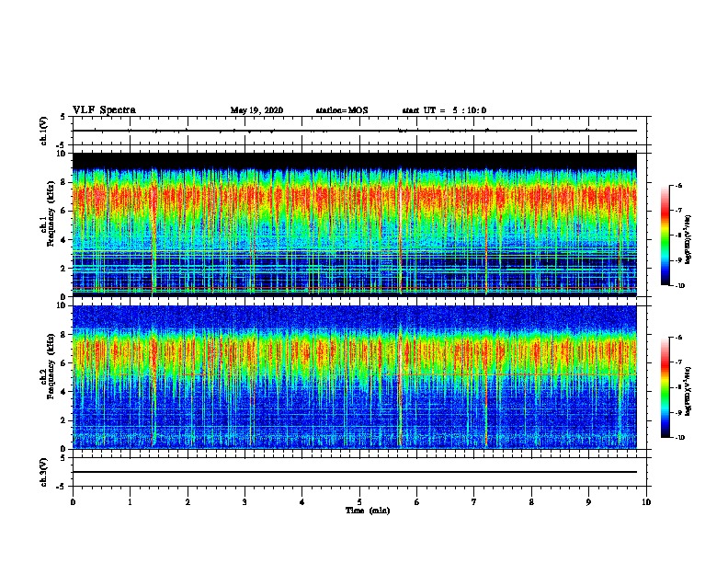Click time axis tick label '2'
This screenshot has width=728, height=563.
tap(188, 502)
